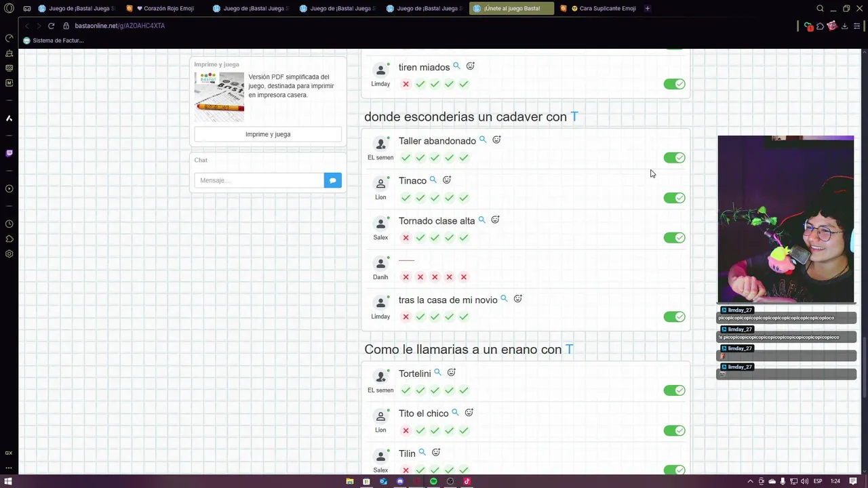This screenshot has width=868, height=488.
Task: Toggle approval switch for 'tiren miados'
Action: point(674,84)
